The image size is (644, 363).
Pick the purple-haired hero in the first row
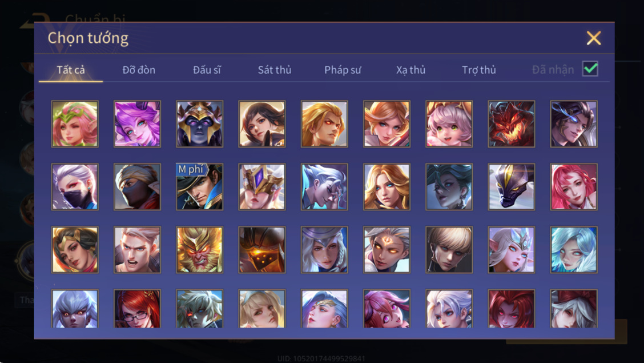pyautogui.click(x=137, y=123)
